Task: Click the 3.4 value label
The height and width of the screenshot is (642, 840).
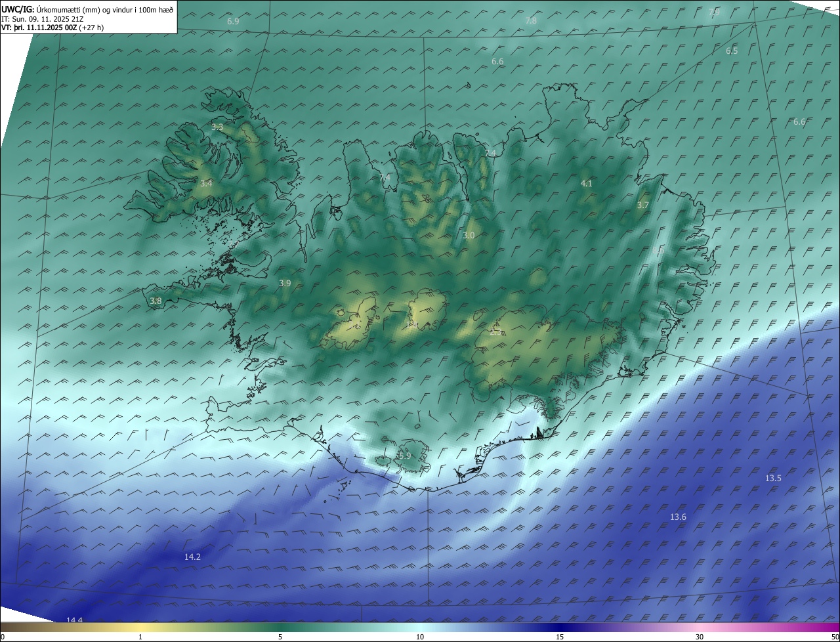Action: click(206, 184)
